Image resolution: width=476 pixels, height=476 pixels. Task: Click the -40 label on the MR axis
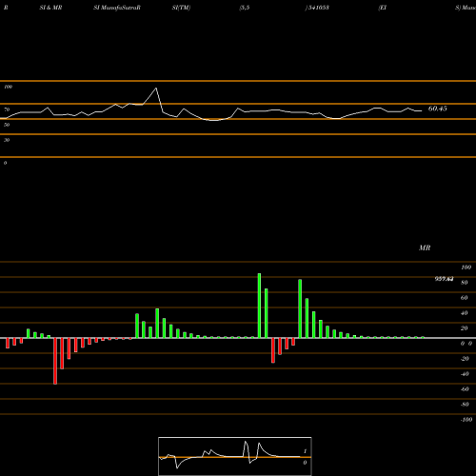465,374
